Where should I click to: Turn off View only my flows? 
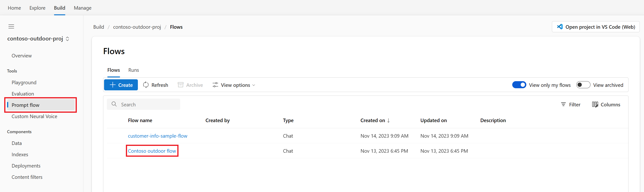519,85
